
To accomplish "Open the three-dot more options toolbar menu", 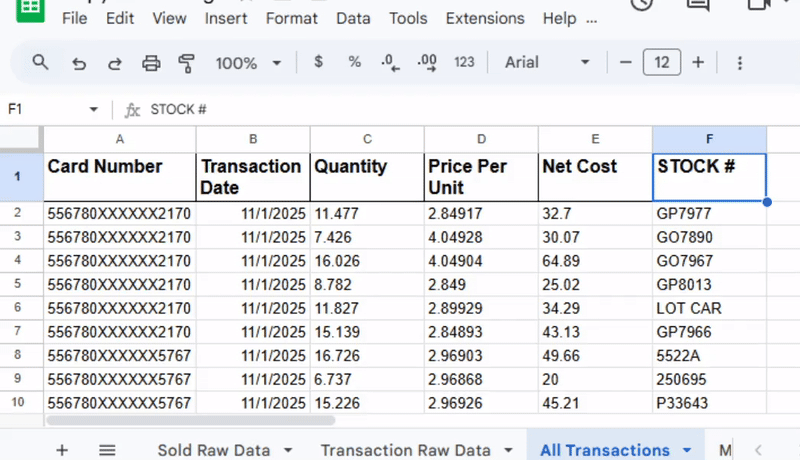I will click(740, 63).
